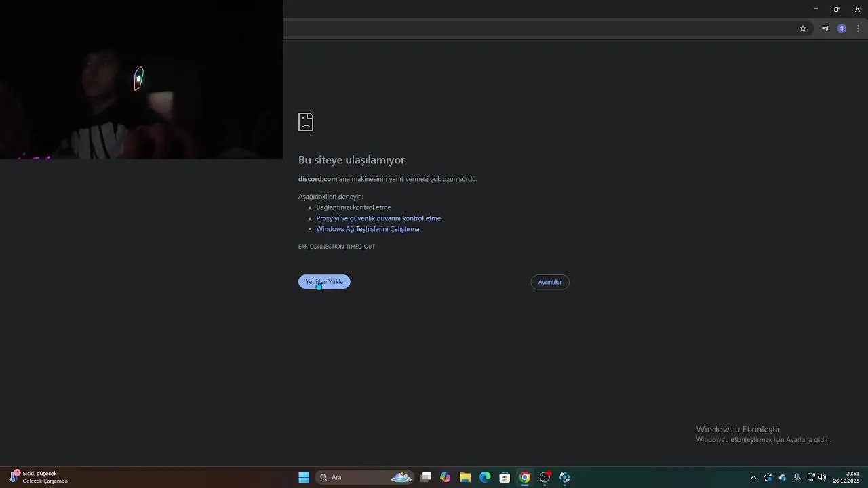Restore down the Chrome window
Image resolution: width=868 pixels, height=488 pixels.
[836, 9]
